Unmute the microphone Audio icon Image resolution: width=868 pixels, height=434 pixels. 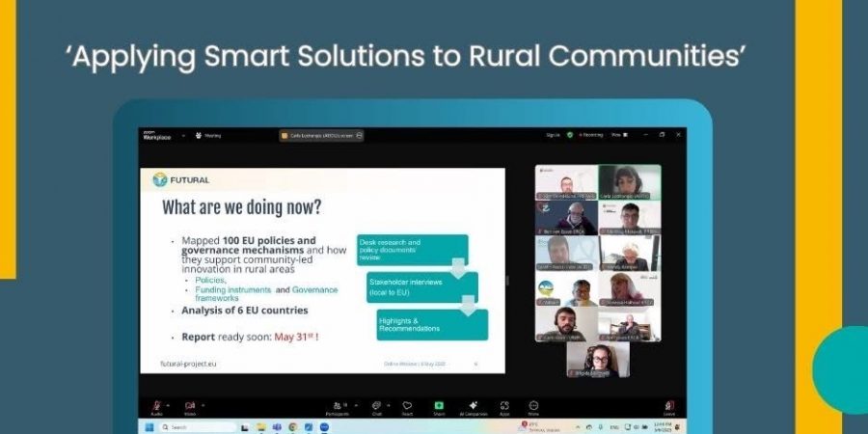[x=156, y=406]
